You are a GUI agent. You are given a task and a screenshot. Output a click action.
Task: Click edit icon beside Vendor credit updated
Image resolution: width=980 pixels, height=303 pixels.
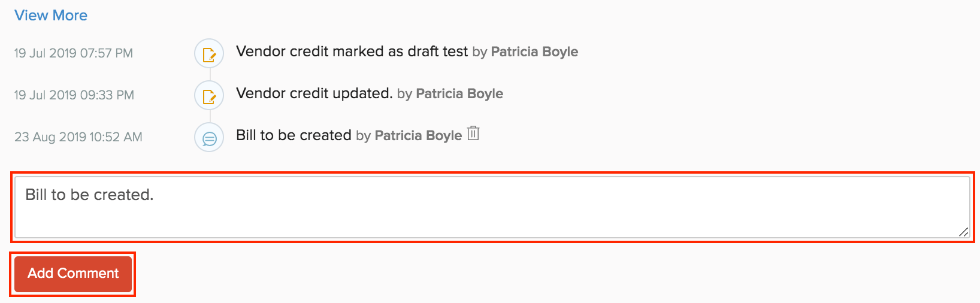pos(209,96)
